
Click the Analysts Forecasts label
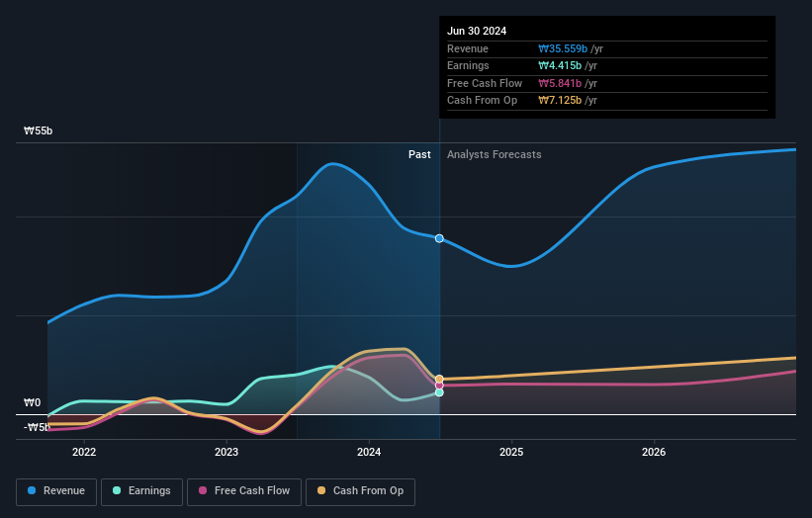495,154
